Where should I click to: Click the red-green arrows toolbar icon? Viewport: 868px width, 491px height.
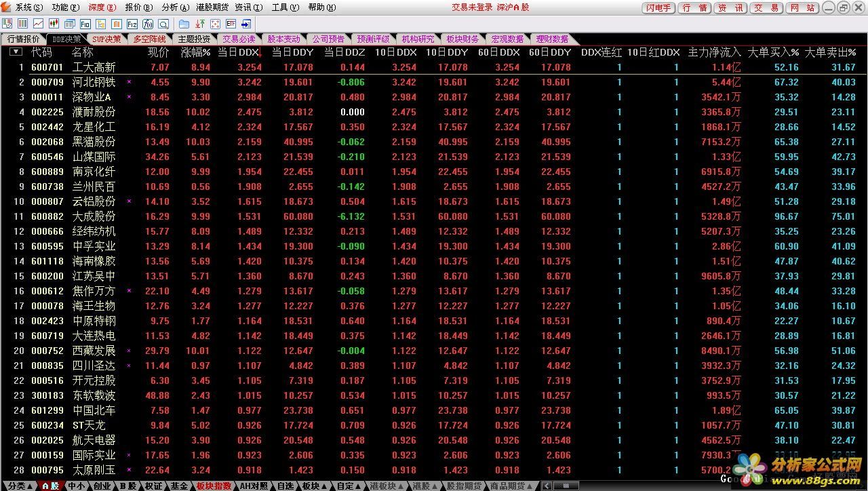[x=200, y=24]
